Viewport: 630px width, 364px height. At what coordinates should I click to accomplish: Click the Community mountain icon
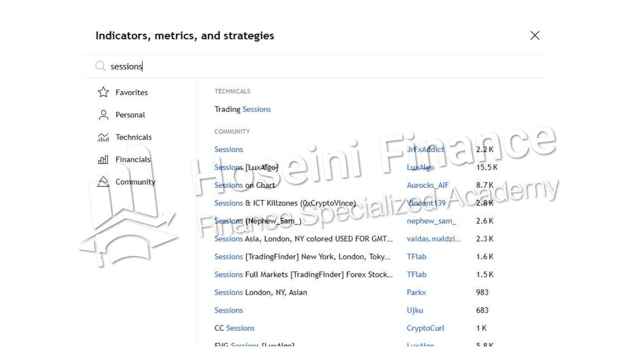pyautogui.click(x=103, y=182)
